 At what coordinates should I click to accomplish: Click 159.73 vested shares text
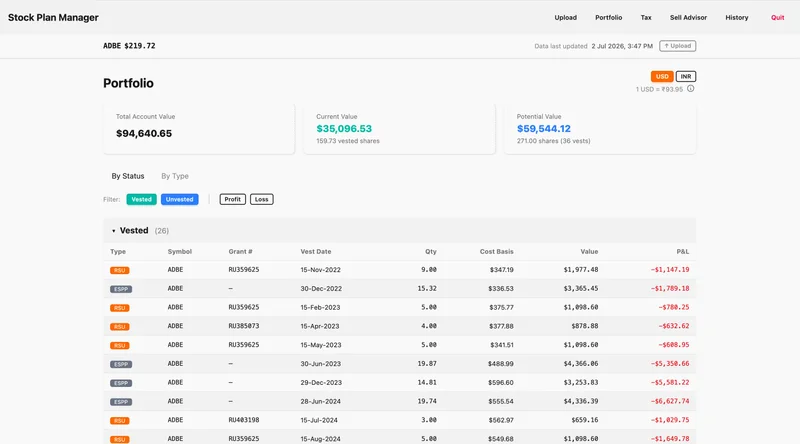coord(348,141)
